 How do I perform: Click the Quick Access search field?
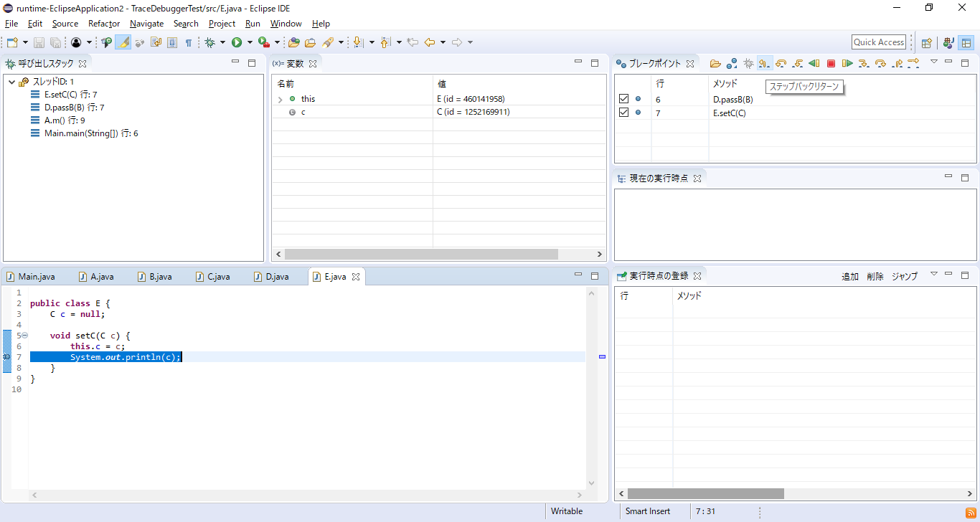click(x=879, y=42)
